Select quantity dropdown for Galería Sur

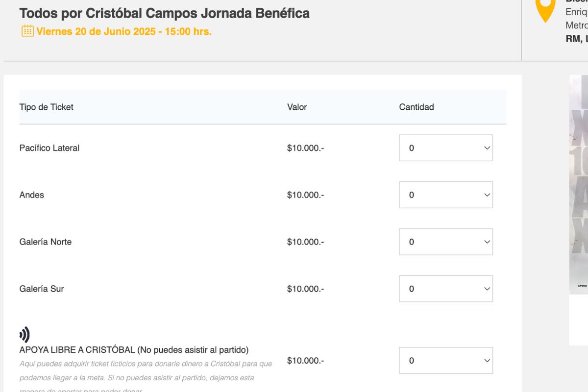(445, 289)
